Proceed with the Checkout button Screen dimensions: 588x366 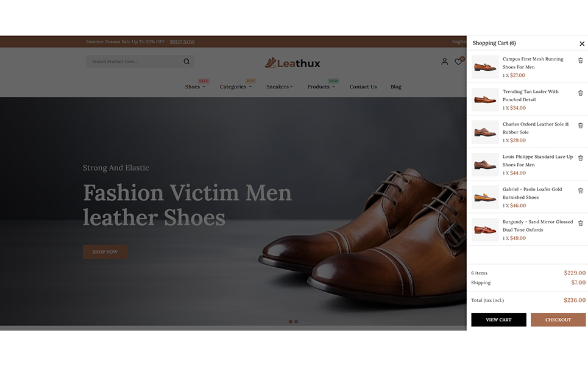click(558, 320)
